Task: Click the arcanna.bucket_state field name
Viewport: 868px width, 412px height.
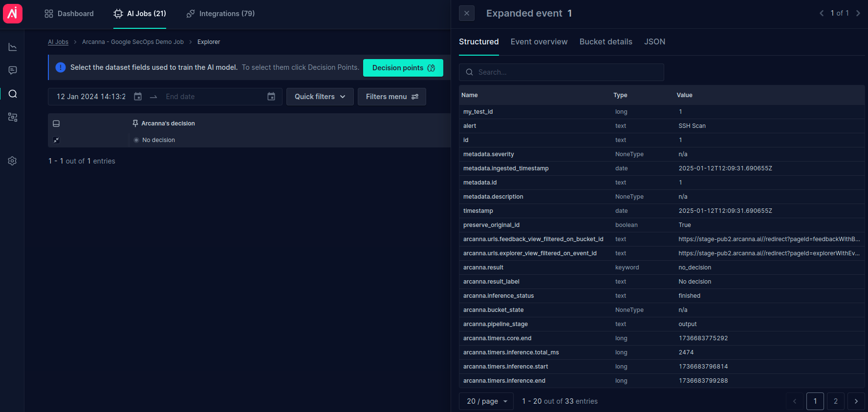Action: click(x=493, y=310)
